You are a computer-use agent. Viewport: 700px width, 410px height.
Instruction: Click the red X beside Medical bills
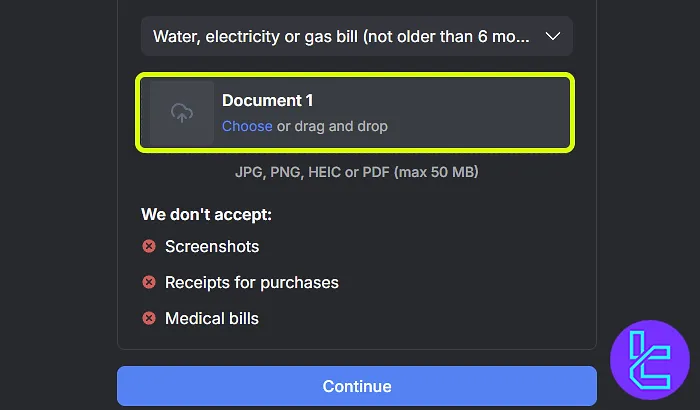pyautogui.click(x=149, y=318)
